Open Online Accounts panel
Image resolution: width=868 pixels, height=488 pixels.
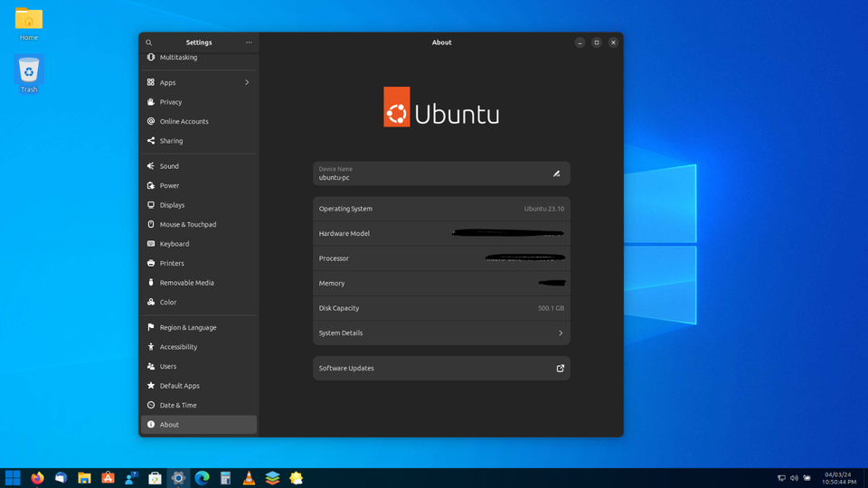point(199,121)
